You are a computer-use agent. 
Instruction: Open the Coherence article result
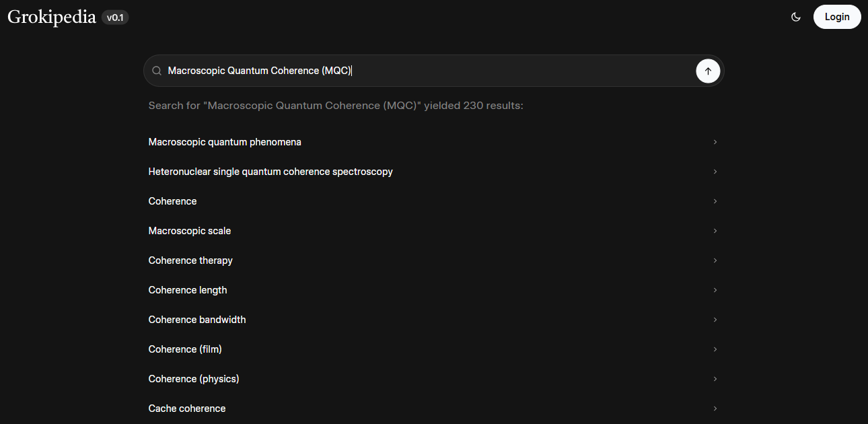173,201
